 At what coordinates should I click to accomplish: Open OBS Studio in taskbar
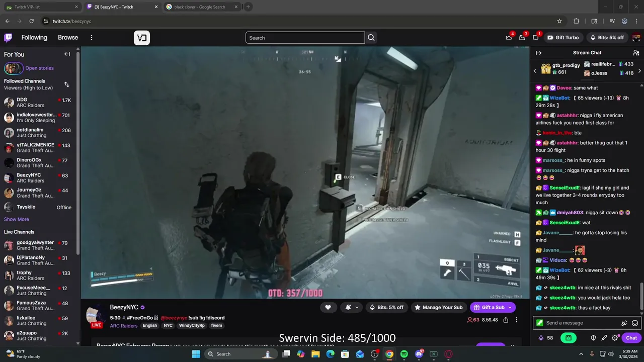click(374, 354)
